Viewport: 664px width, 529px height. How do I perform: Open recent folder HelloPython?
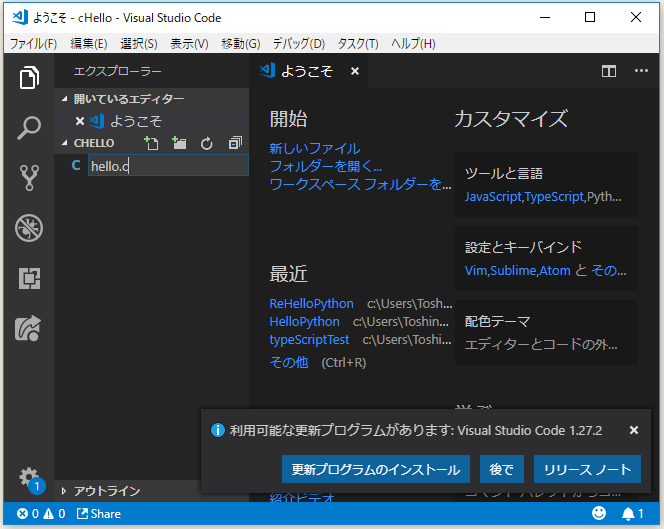tap(304, 321)
